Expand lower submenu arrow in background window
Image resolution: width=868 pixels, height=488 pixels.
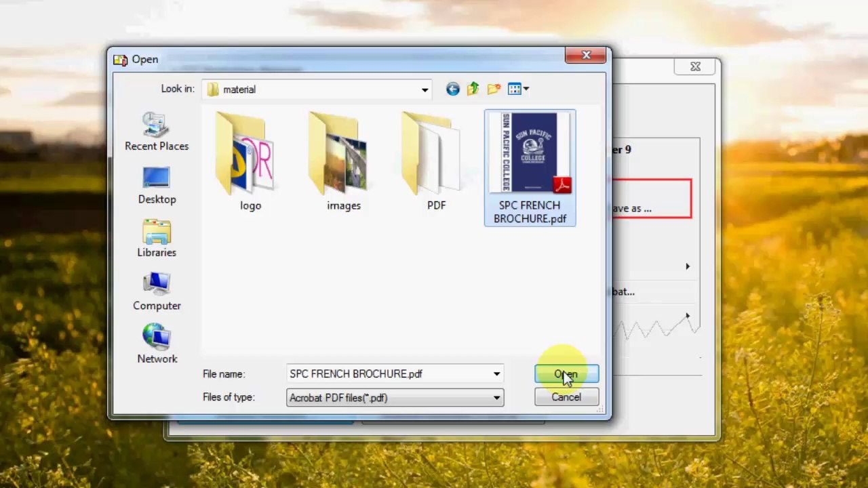point(687,317)
